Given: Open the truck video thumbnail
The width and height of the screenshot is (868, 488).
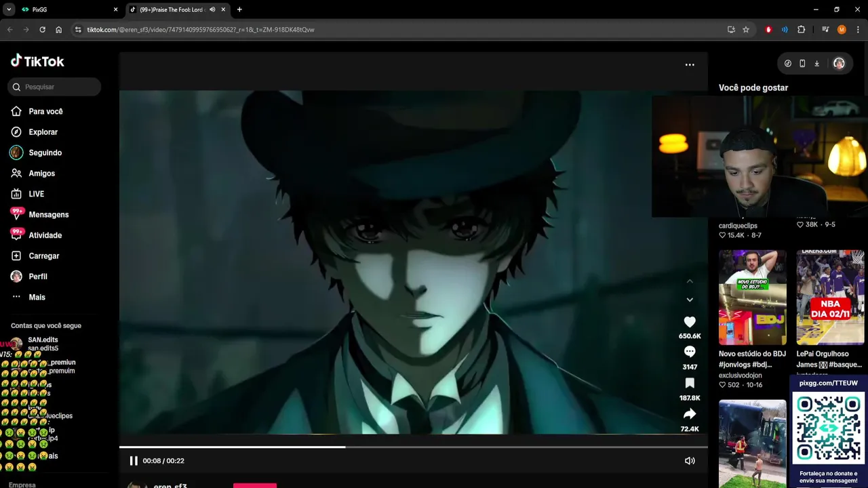Looking at the screenshot, I should point(753,443).
